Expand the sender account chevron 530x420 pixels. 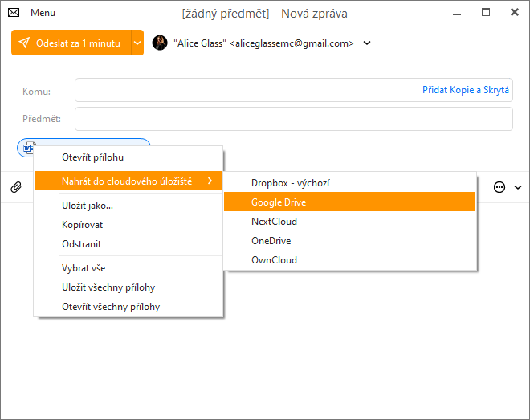point(367,43)
